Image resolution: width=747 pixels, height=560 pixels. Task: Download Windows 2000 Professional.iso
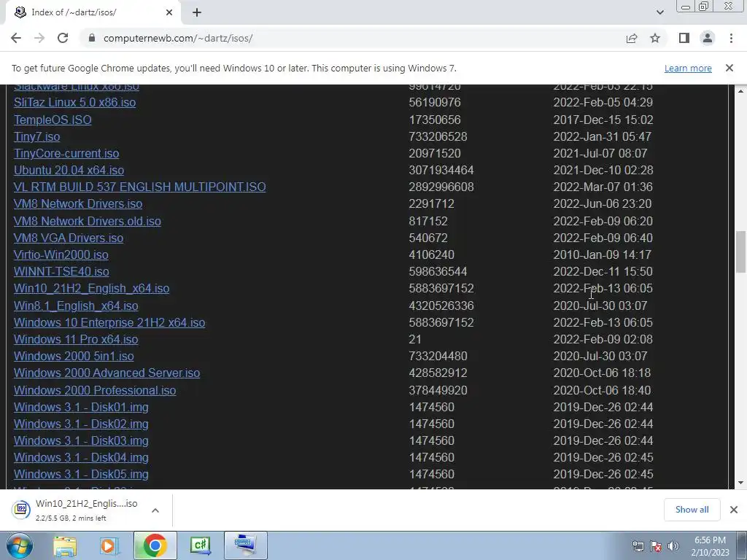[x=95, y=390]
